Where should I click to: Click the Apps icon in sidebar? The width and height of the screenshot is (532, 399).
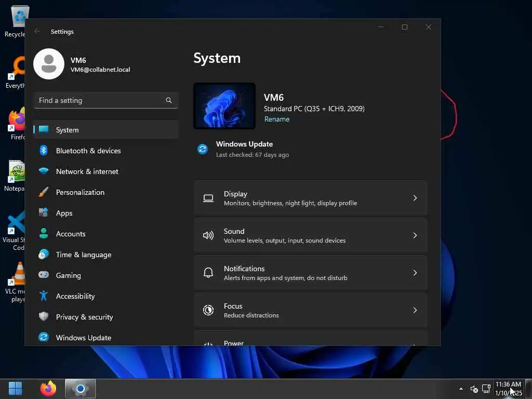coord(44,212)
